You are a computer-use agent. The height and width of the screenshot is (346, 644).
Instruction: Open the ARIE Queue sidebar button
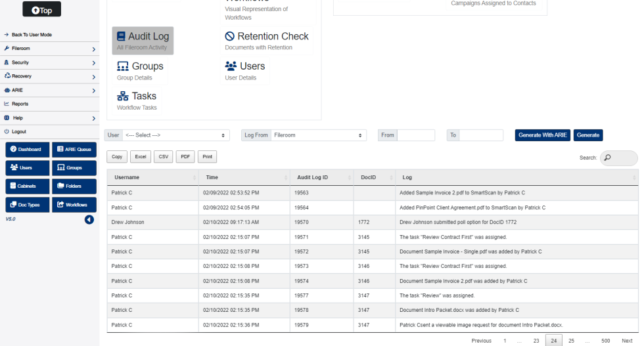point(74,150)
